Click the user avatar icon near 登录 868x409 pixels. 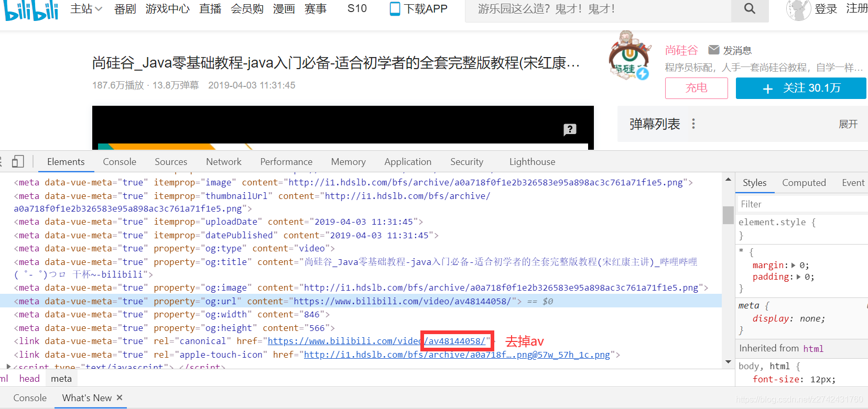coord(798,9)
